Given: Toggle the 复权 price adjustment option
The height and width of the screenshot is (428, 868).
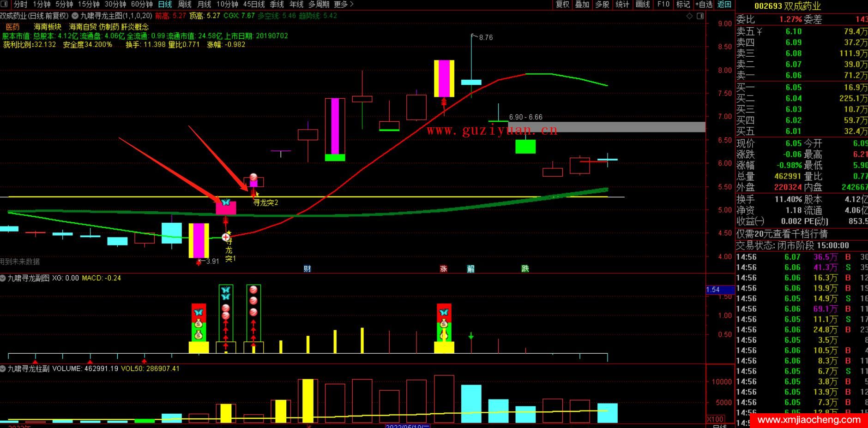Looking at the screenshot, I should tap(562, 4).
